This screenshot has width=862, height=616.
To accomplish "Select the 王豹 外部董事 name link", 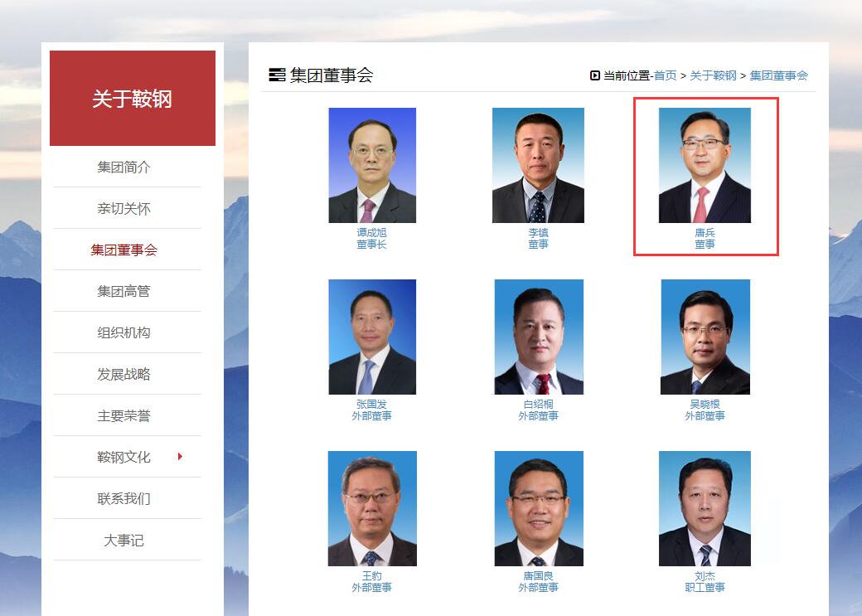I will [371, 581].
